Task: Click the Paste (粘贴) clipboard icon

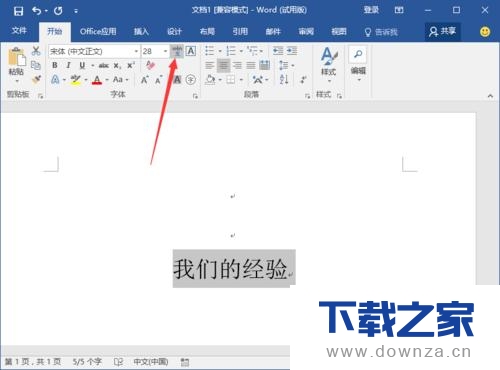Action: pos(17,57)
